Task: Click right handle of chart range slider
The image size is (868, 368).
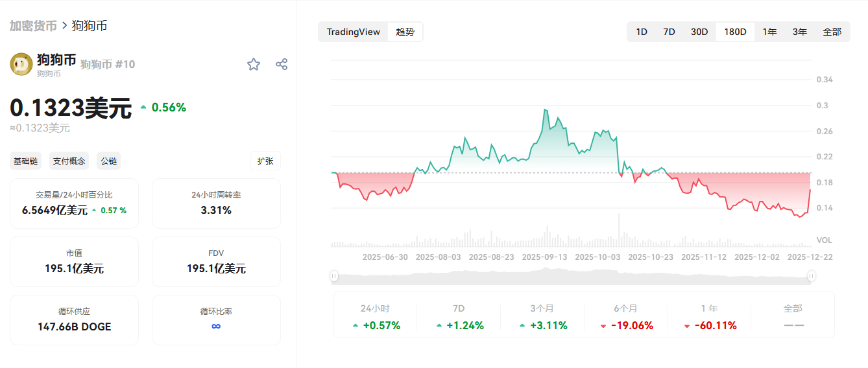Action: pos(811,276)
